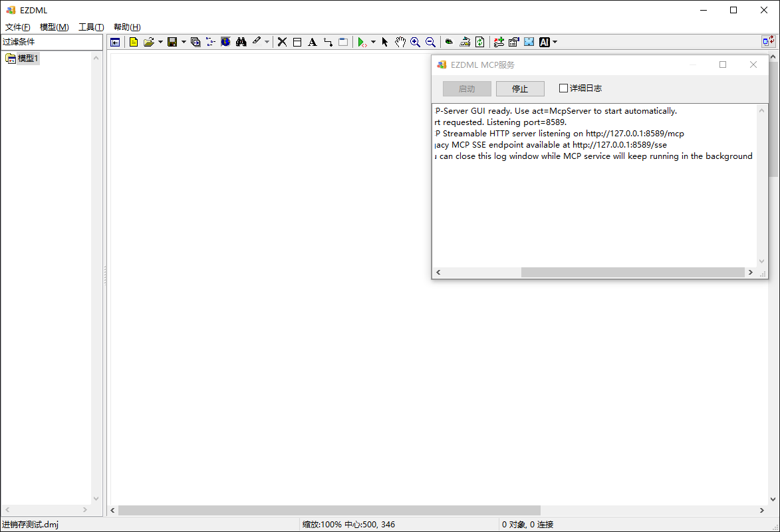Open the 模型(M) menu
The width and height of the screenshot is (780, 532).
pyautogui.click(x=55, y=27)
